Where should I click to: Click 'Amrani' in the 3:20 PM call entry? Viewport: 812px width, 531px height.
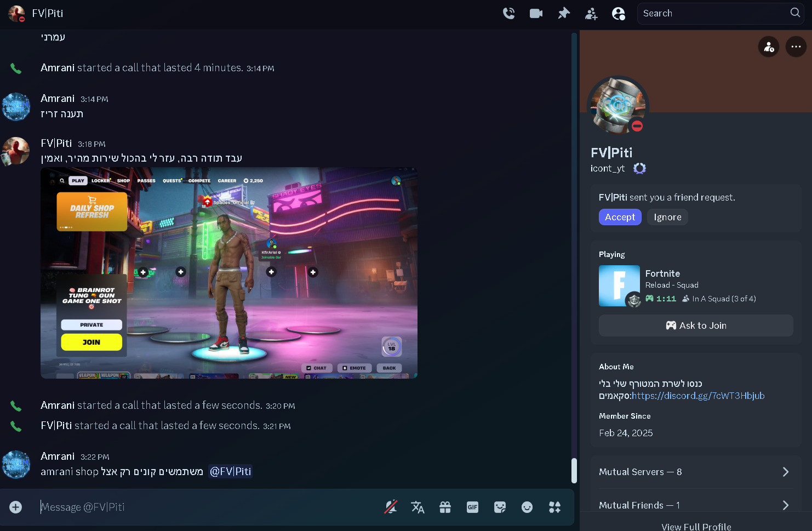58,406
